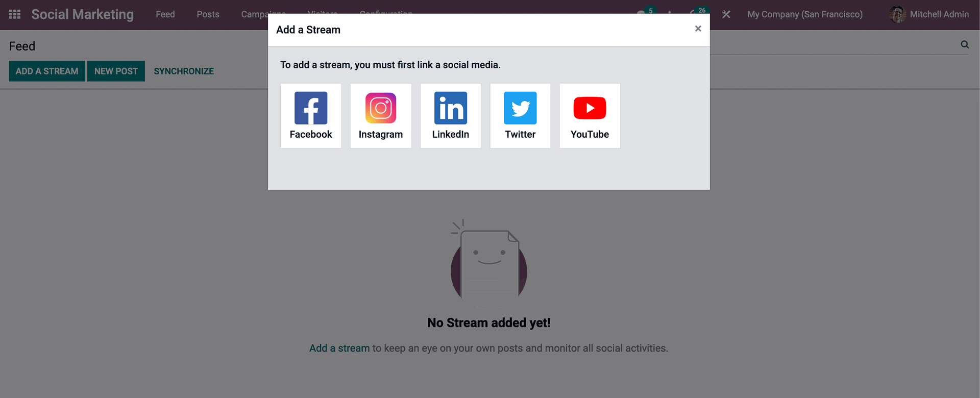Click the Facebook label text
Viewport: 980px width, 398px height.
click(311, 134)
